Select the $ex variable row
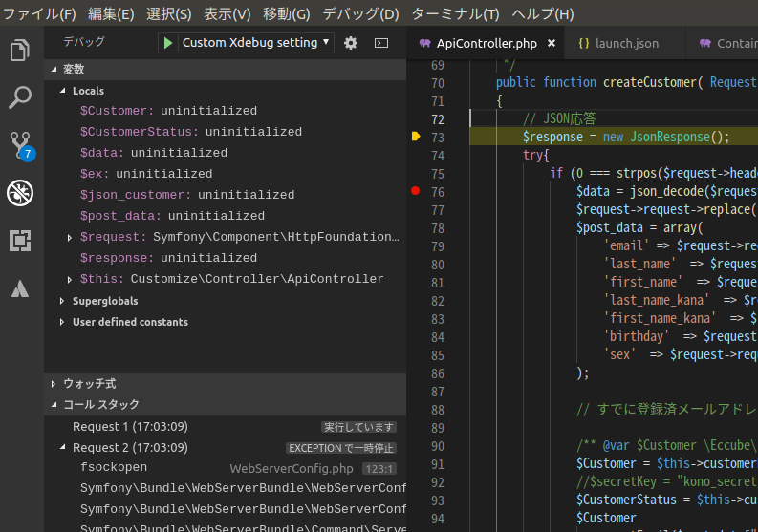 [226, 174]
